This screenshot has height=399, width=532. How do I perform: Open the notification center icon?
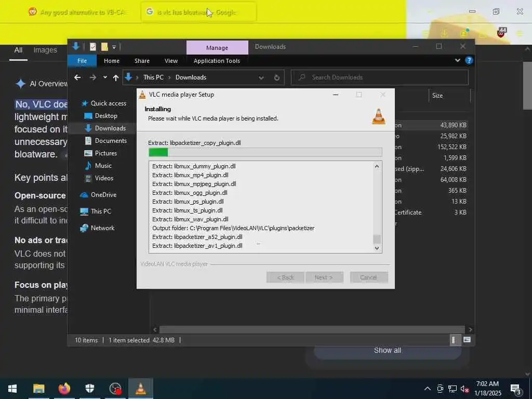516,389
